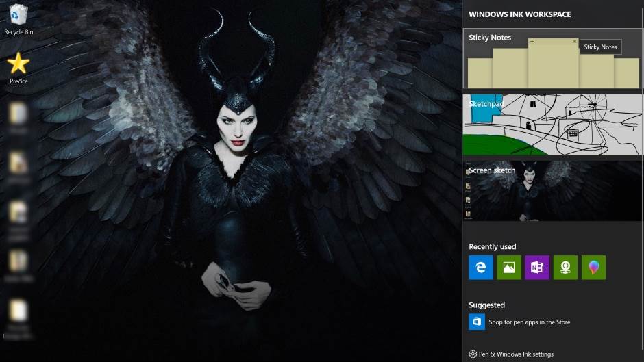Launch the Photos app tile
Screen dimensions: 644x362
(x=509, y=268)
